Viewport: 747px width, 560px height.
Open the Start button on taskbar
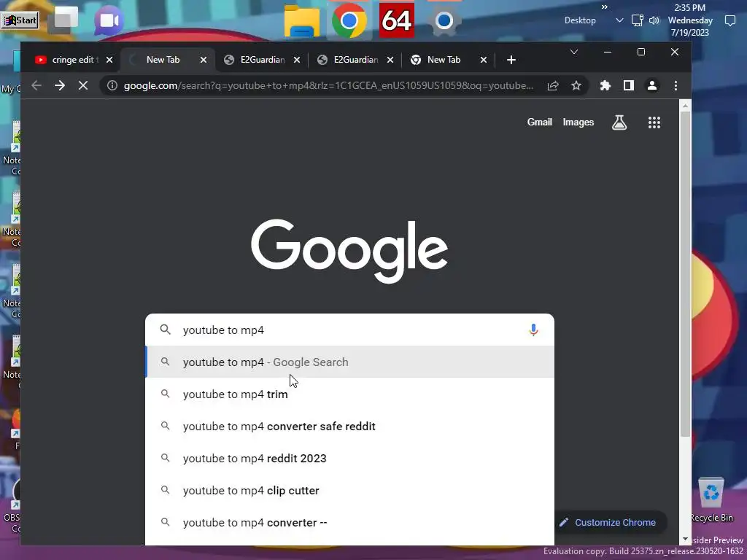pyautogui.click(x=20, y=20)
